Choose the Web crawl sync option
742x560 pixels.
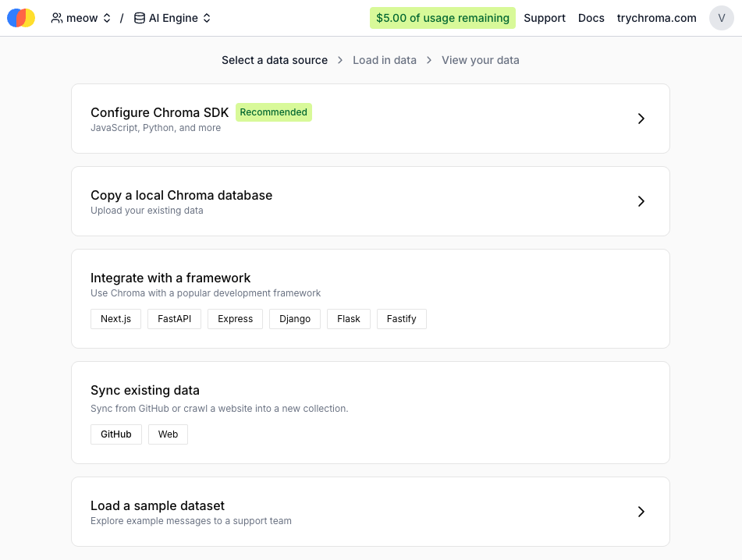pos(168,434)
